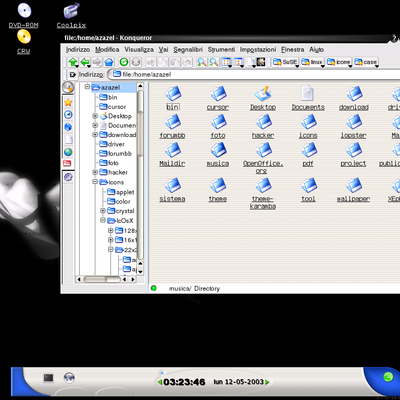Open the Visualizza menu
The image size is (400, 400).
click(139, 50)
